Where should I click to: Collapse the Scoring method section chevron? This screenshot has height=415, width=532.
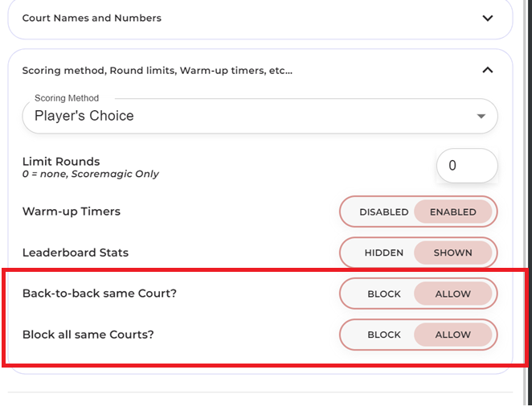click(487, 70)
